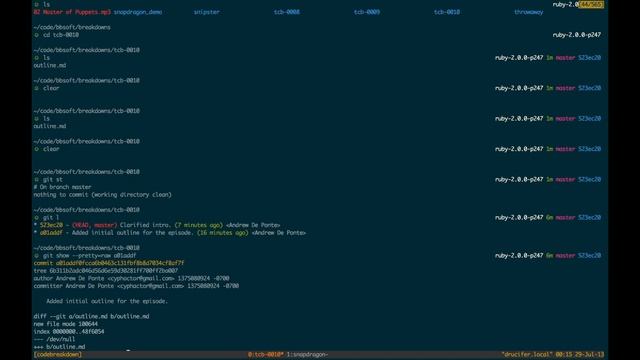The image size is (640, 360).
Task: Click the red '02 Master of Puppets.mp3' file name
Action: pos(72,12)
